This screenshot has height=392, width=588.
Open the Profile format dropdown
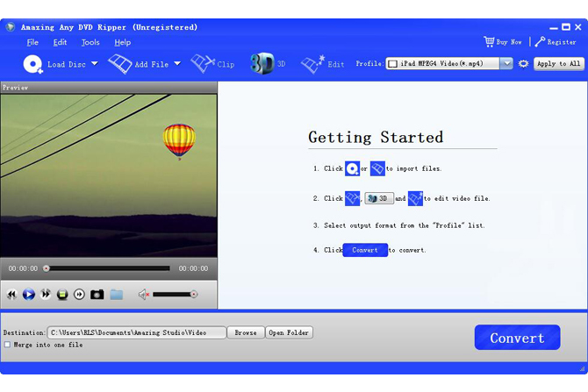pos(506,64)
